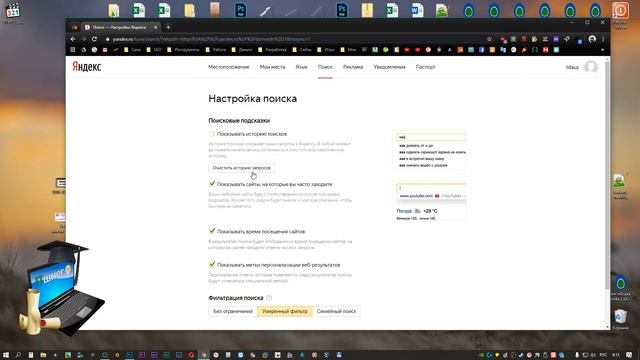The height and width of the screenshot is (360, 640).
Task: Switch to the Реклама tab
Action: (x=353, y=67)
